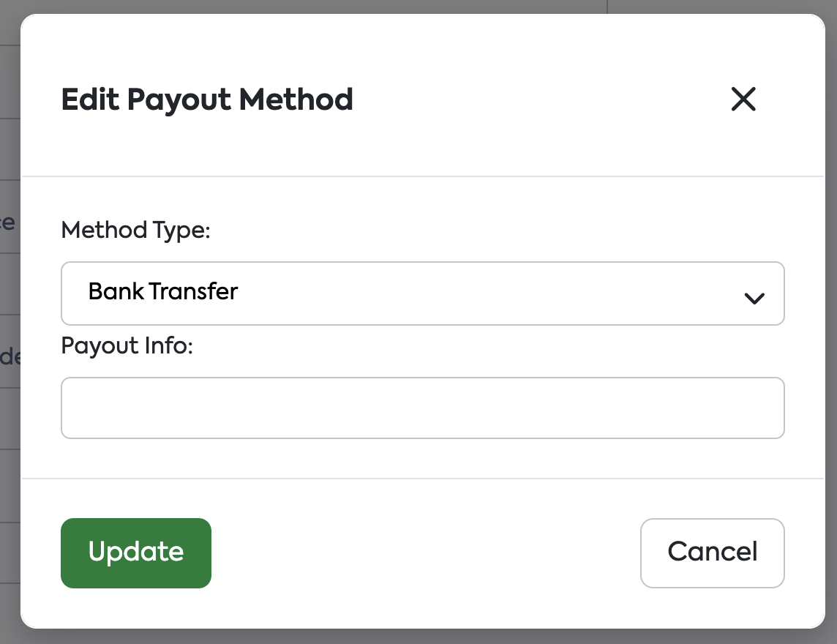Click the Cancel button

pyautogui.click(x=712, y=553)
